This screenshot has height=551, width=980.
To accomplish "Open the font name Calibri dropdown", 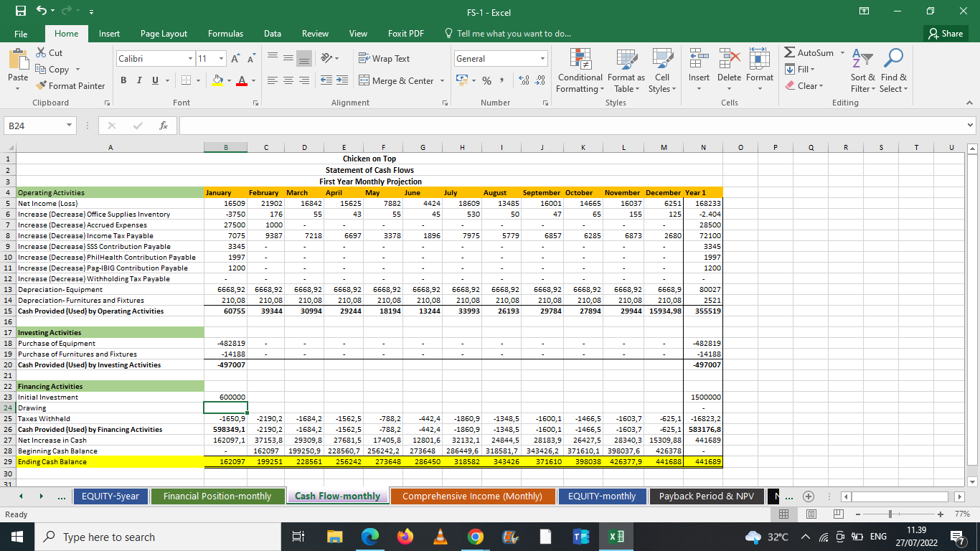I will (189, 59).
